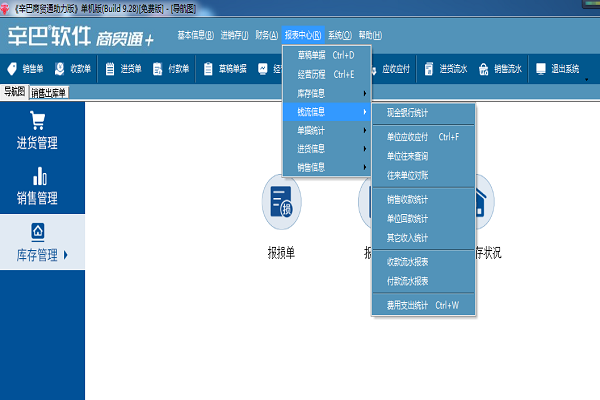600x400 pixels.
Task: Open 销售管理 bar chart sidebar icon
Action: (40, 176)
